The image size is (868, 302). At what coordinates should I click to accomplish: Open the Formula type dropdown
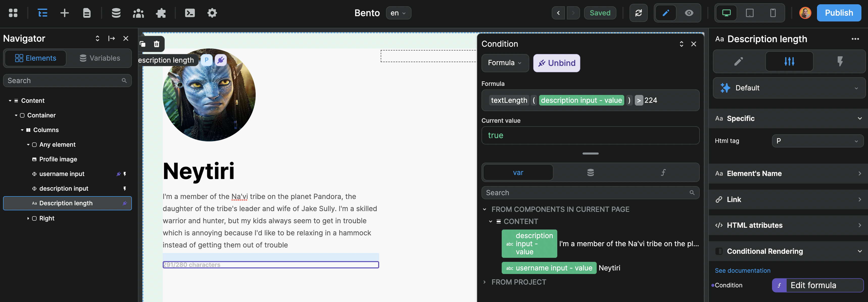pyautogui.click(x=505, y=63)
